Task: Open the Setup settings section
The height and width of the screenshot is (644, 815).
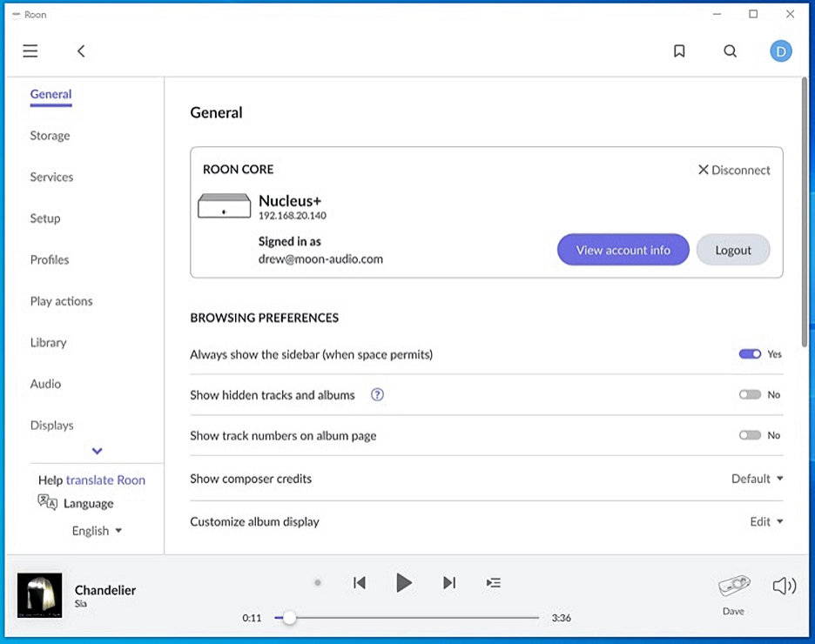Action: 45,218
